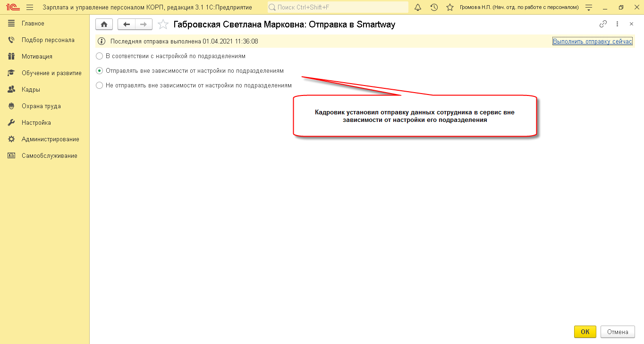Click the 'Выполнить отправку сейчас' link

[x=592, y=42]
